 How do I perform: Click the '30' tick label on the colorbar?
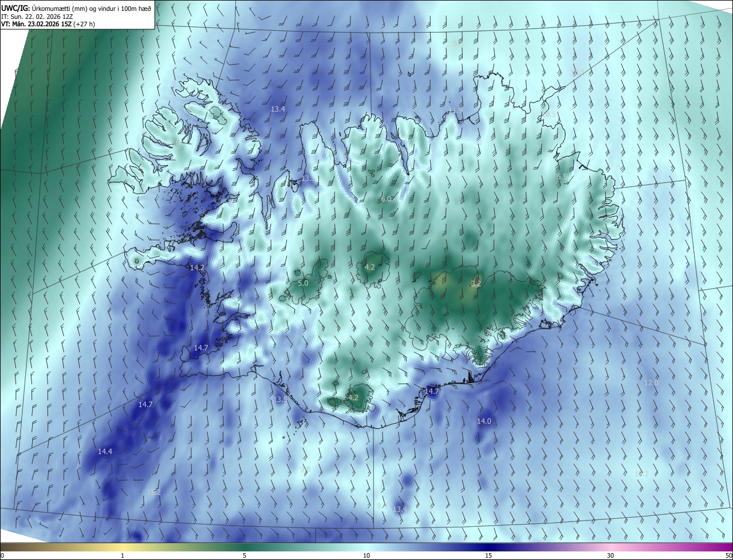click(610, 555)
